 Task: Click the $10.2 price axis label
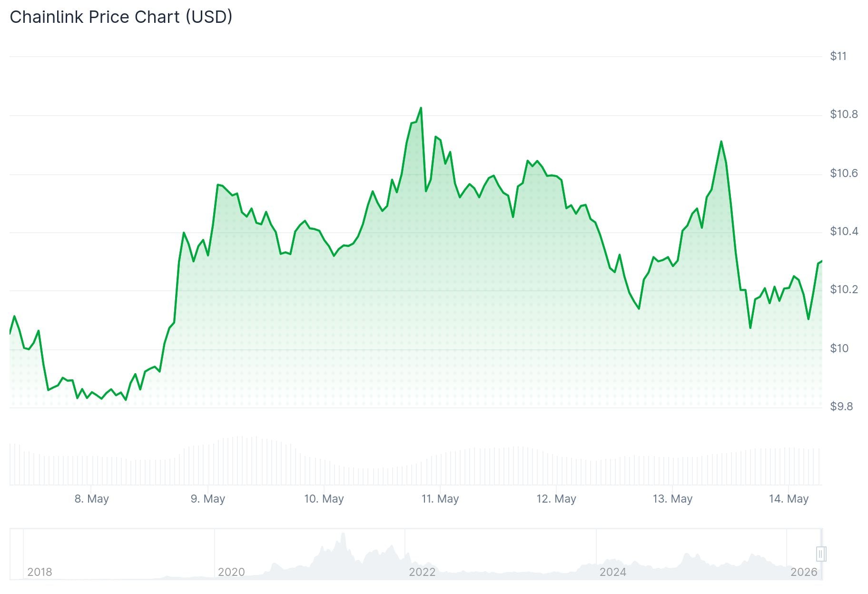click(844, 289)
